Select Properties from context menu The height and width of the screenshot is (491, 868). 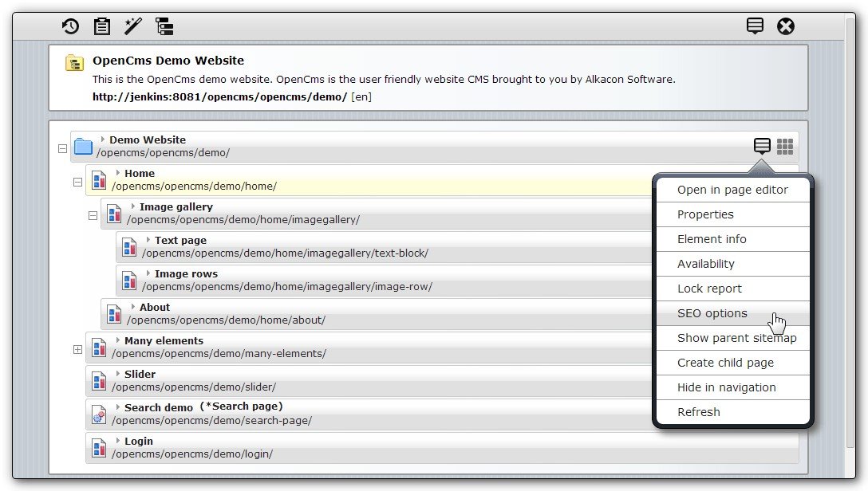[x=733, y=214]
